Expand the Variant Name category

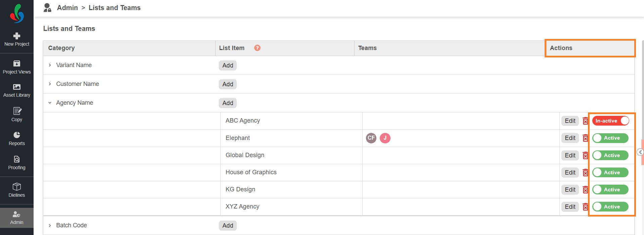50,65
